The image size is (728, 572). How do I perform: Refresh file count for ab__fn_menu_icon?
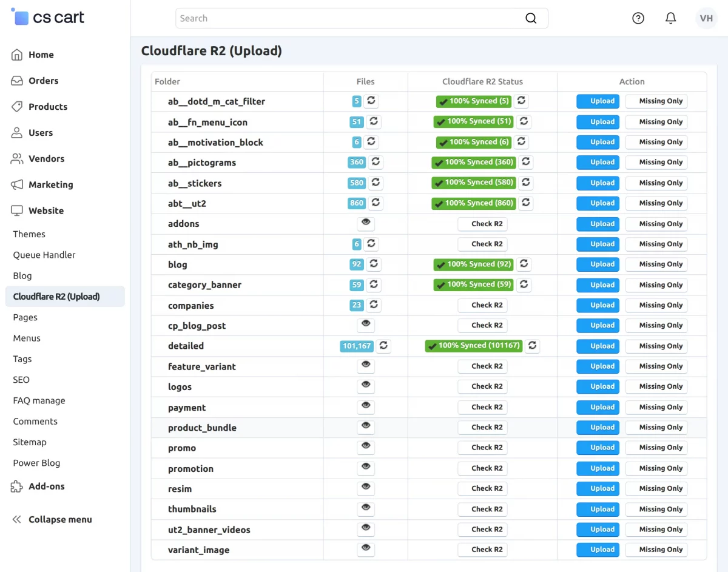click(374, 121)
